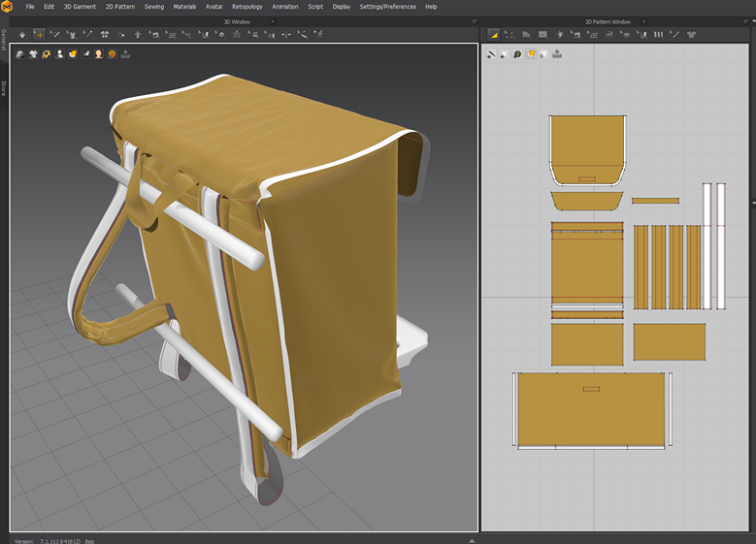This screenshot has height=544, width=756.
Task: Open the Sewing menu
Action: [x=153, y=7]
